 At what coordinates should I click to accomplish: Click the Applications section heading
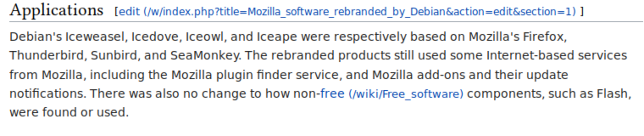tap(56, 10)
